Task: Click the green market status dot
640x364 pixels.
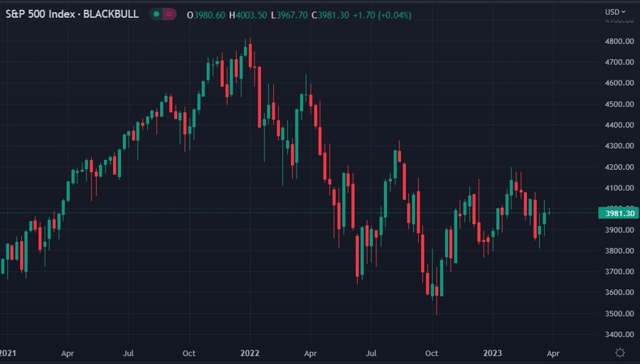Action: (x=156, y=14)
